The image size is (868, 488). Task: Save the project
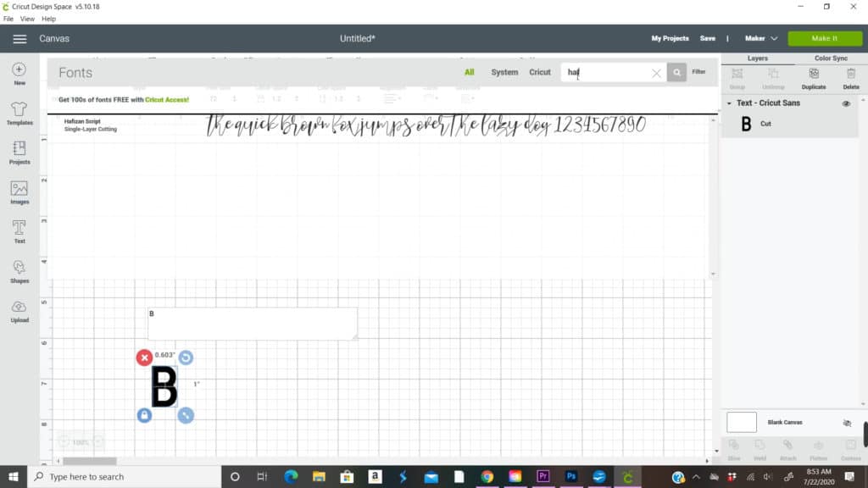(x=708, y=39)
